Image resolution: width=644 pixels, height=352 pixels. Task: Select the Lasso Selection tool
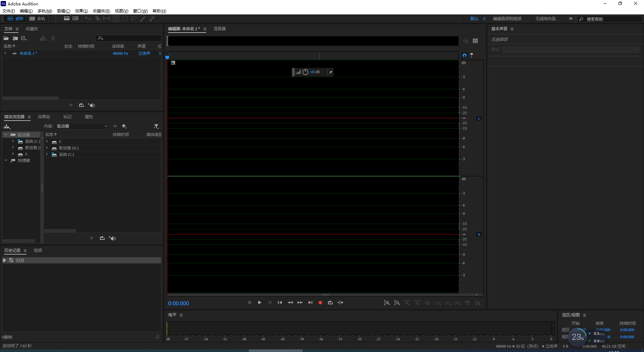coord(133,18)
